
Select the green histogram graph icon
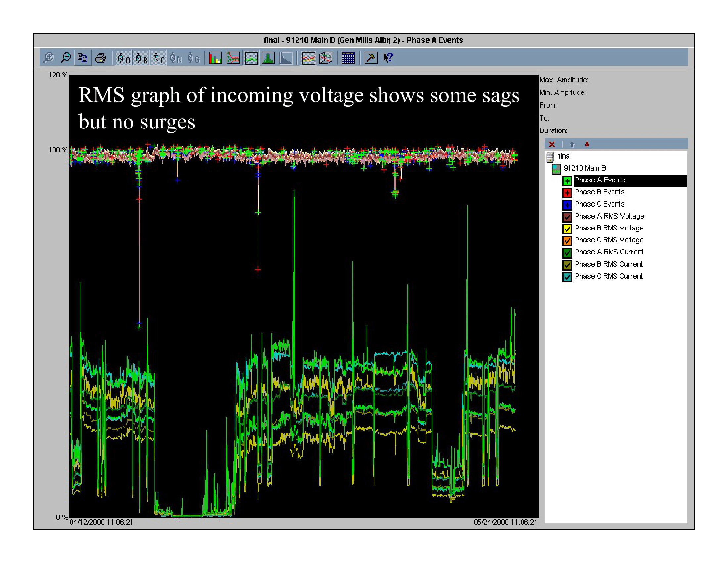click(268, 58)
